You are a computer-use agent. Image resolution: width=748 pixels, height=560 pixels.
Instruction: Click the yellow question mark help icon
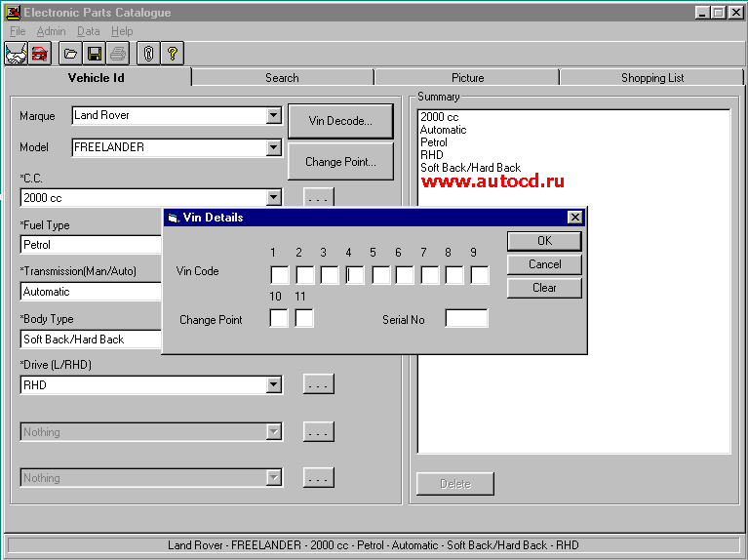173,54
